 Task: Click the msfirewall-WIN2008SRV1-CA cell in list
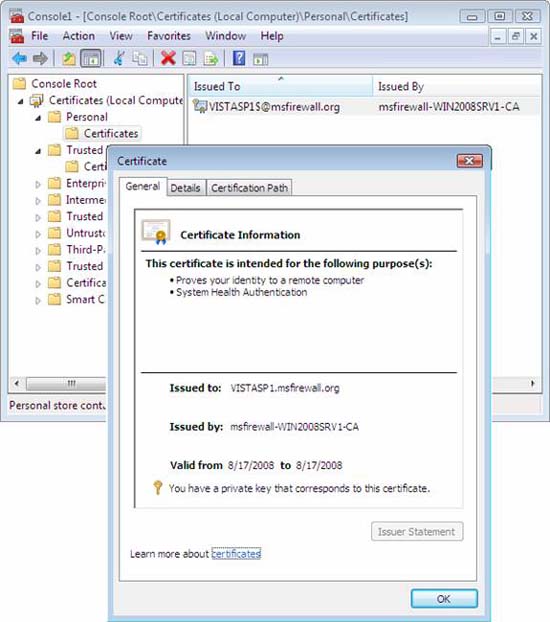[x=448, y=107]
